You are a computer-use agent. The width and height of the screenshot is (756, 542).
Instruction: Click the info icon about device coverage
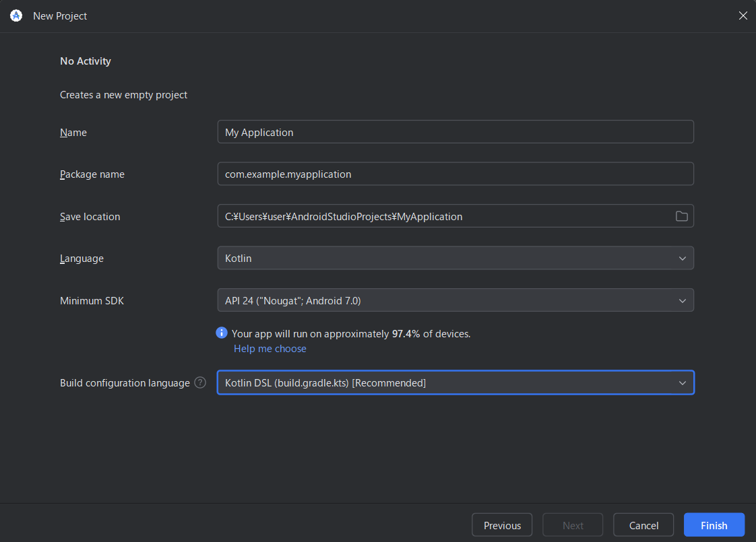point(221,333)
